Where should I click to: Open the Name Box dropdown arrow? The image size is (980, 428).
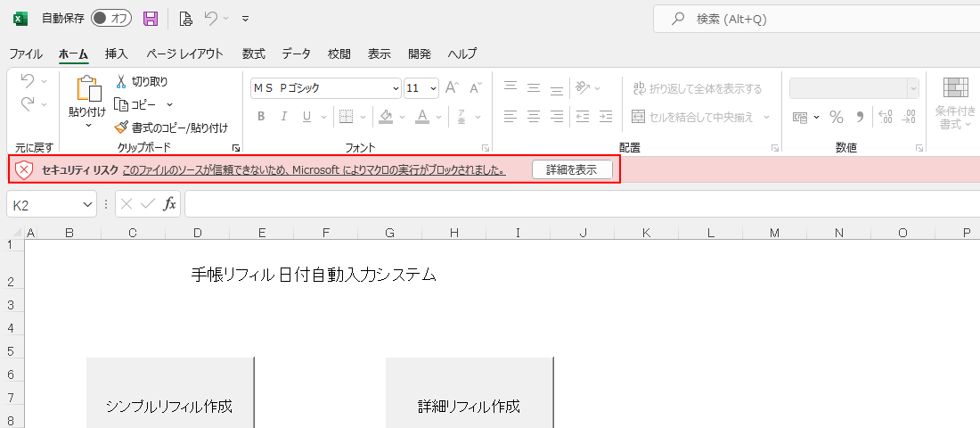(x=87, y=204)
